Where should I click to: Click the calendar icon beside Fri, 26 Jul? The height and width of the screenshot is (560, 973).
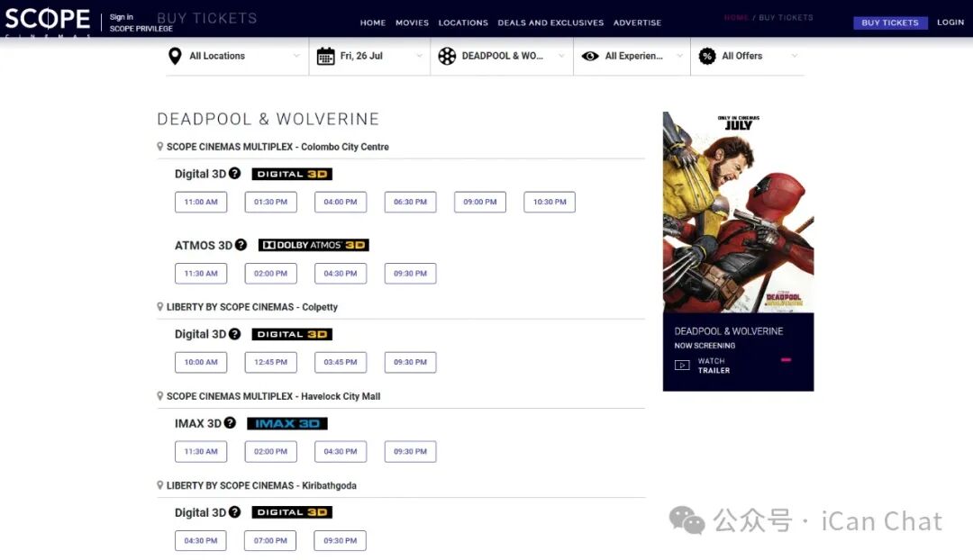(x=326, y=57)
